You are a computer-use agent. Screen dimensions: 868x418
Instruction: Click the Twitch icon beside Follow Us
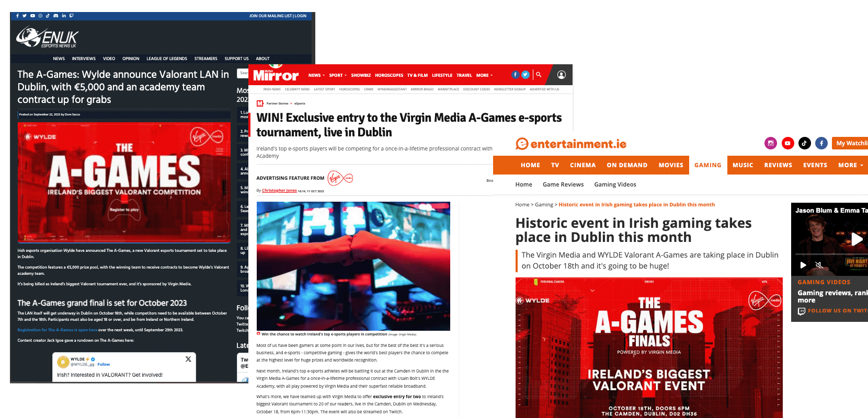coord(802,311)
